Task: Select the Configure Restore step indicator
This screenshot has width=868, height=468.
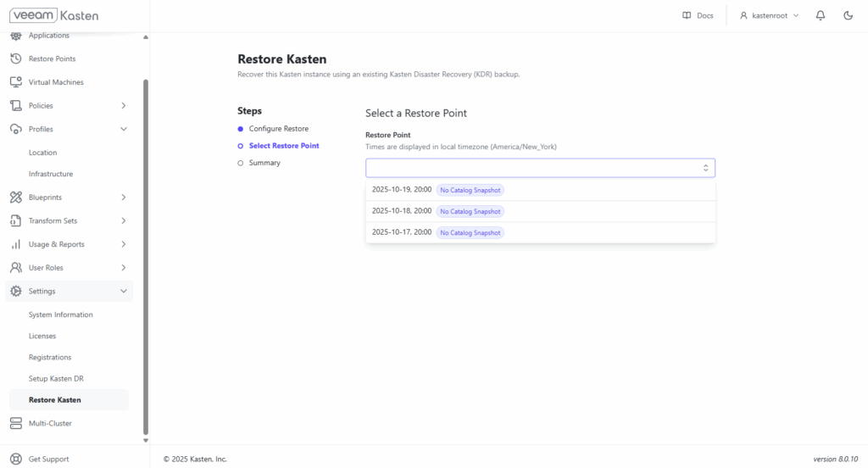Action: point(240,129)
